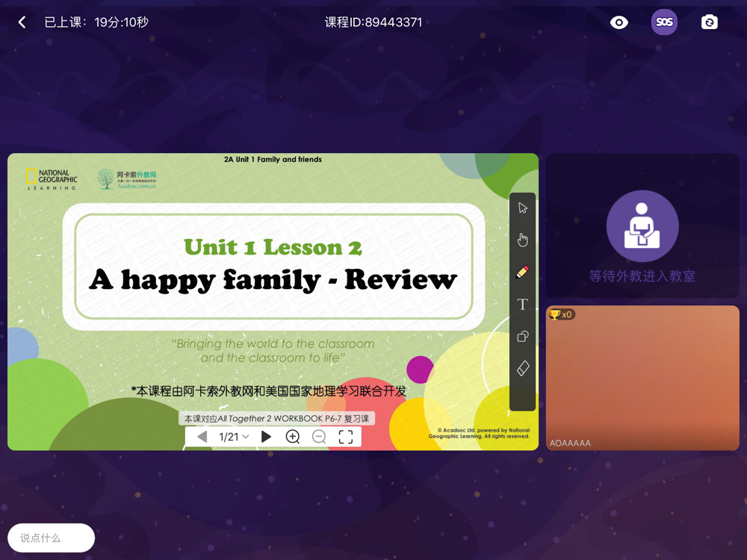Viewport: 747px width, 560px height.
Task: Pick the shapes tool
Action: click(x=523, y=336)
